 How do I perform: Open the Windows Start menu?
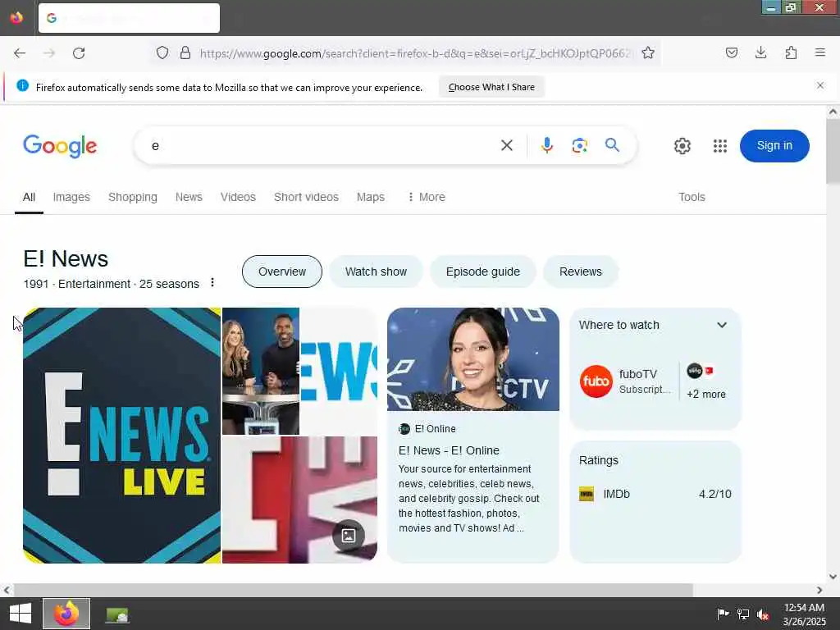21,614
